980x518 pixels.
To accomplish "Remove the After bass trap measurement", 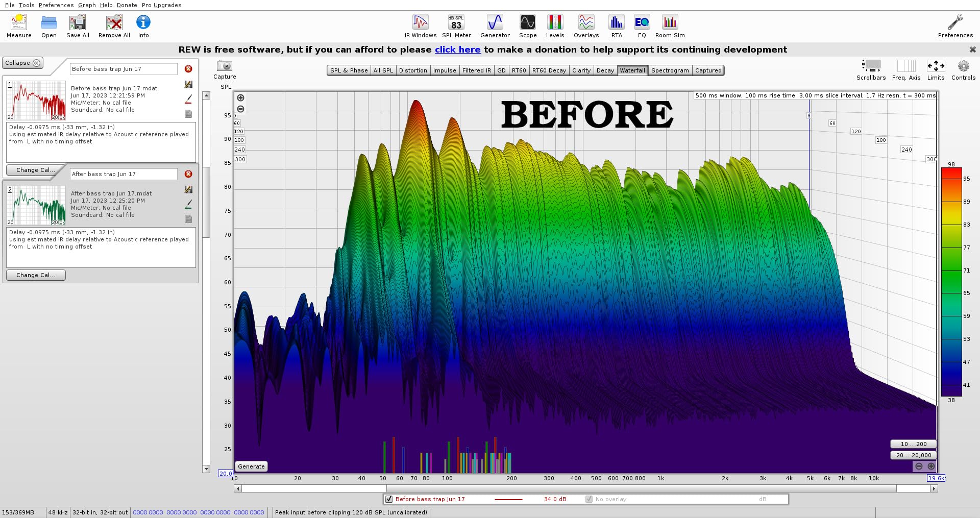I will (x=188, y=174).
